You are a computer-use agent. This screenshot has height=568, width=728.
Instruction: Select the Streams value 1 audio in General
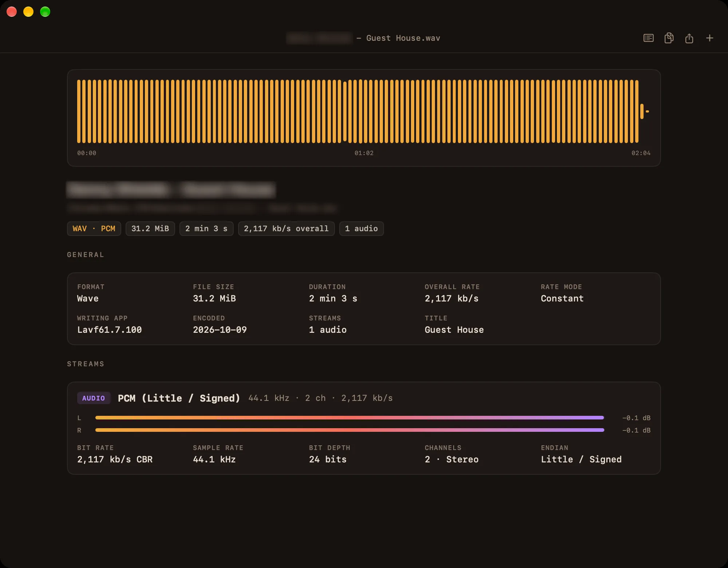(x=328, y=330)
